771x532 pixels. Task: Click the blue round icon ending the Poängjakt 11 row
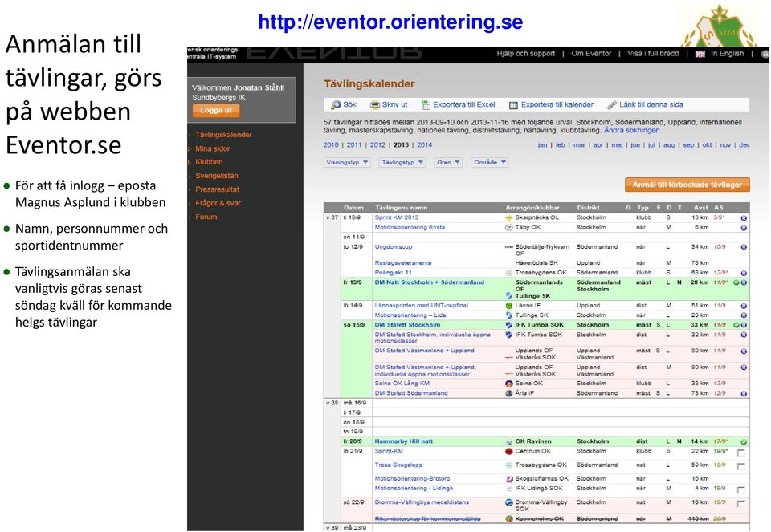point(744,273)
